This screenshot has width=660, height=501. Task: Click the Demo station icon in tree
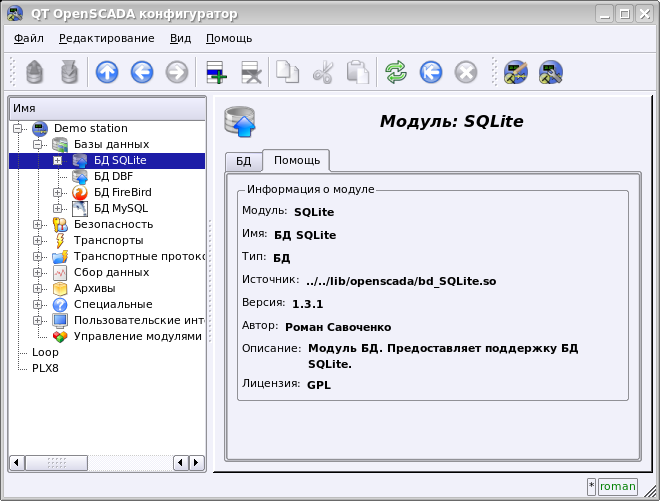point(40,128)
